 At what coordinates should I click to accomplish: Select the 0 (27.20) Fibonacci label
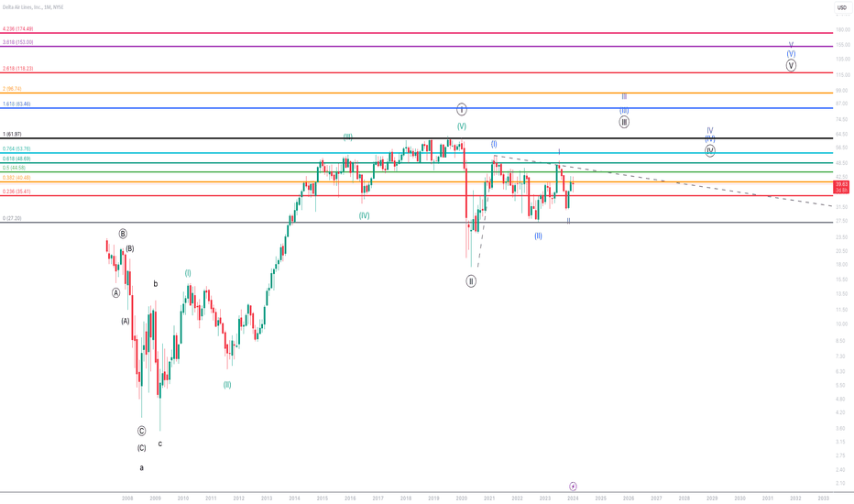point(12,218)
